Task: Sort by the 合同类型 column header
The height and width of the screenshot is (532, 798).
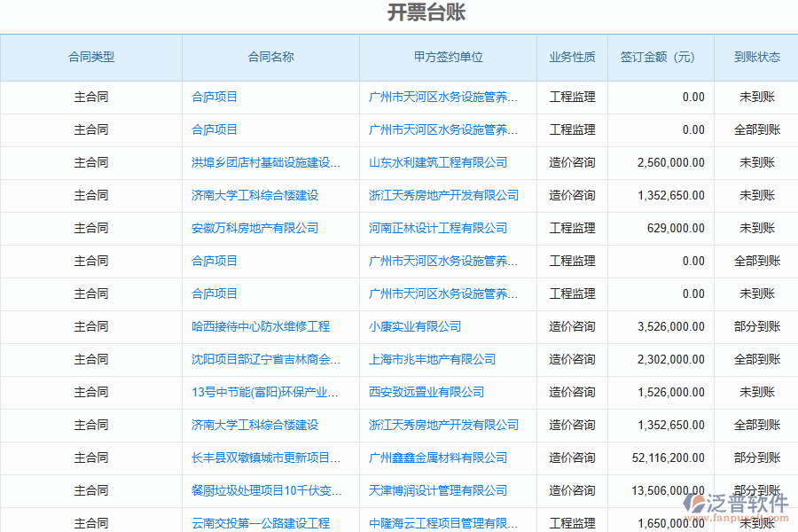Action: (x=91, y=57)
